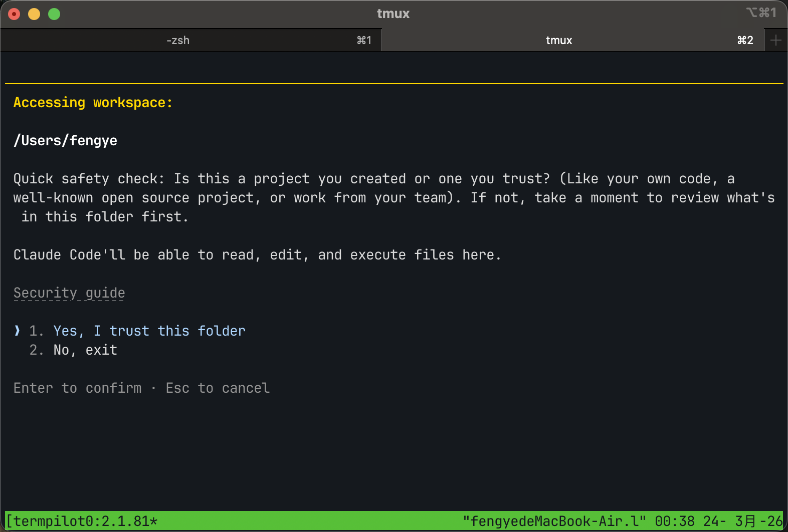The height and width of the screenshot is (532, 788).
Task: Select the tmux tab
Action: tap(558, 40)
